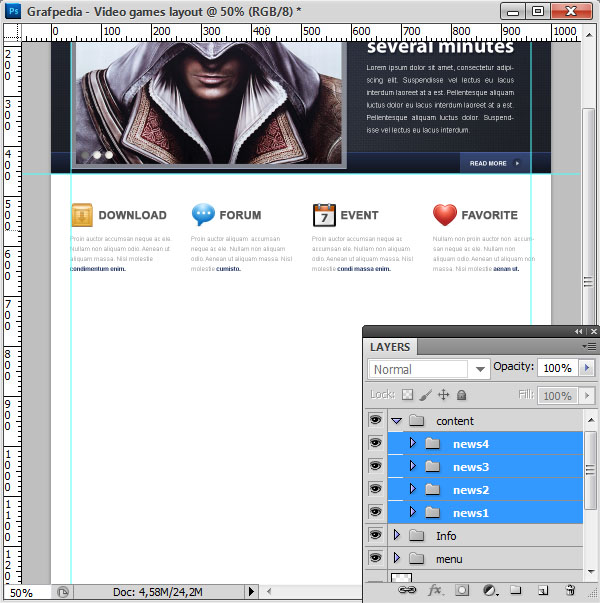Click status bar preview icon next to zoom
This screenshot has width=600, height=603.
tap(63, 592)
